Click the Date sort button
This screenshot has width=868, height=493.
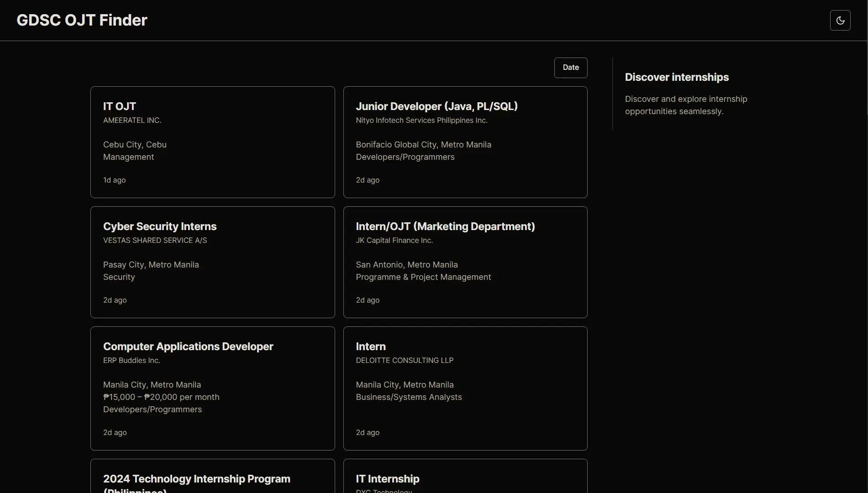(570, 68)
